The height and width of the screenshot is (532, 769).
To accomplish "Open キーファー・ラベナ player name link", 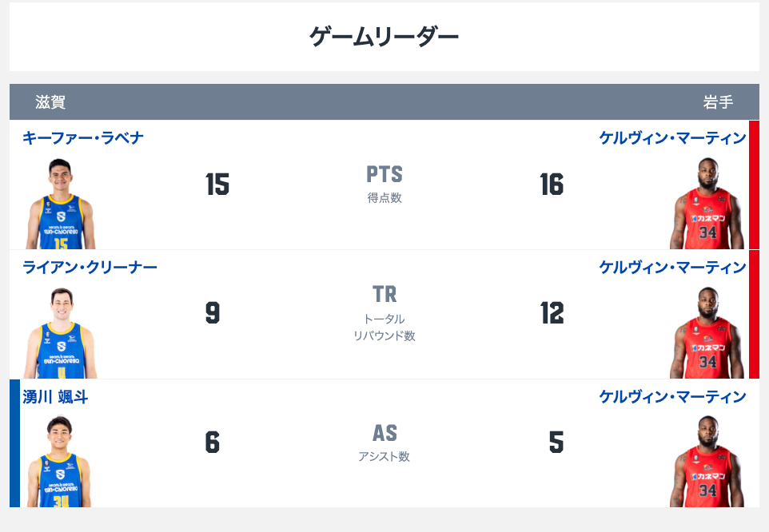I will click(83, 138).
